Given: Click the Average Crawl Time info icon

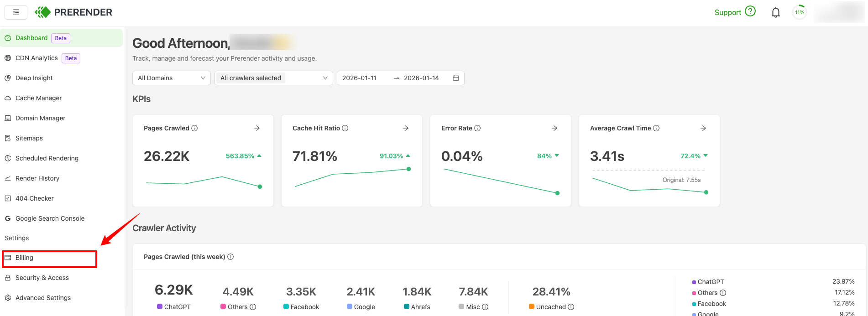Looking at the screenshot, I should click(656, 128).
